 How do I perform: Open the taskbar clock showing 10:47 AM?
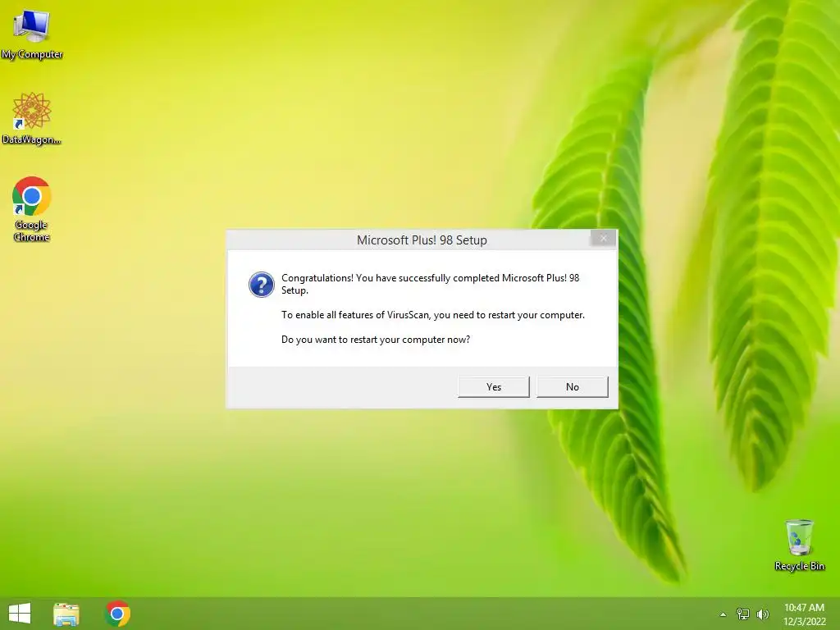tap(804, 608)
